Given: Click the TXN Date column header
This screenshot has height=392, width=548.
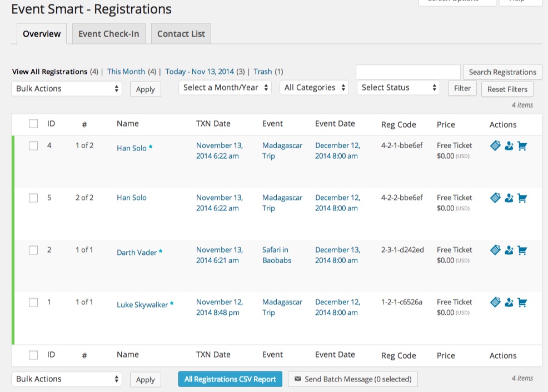Looking at the screenshot, I should coord(213,124).
